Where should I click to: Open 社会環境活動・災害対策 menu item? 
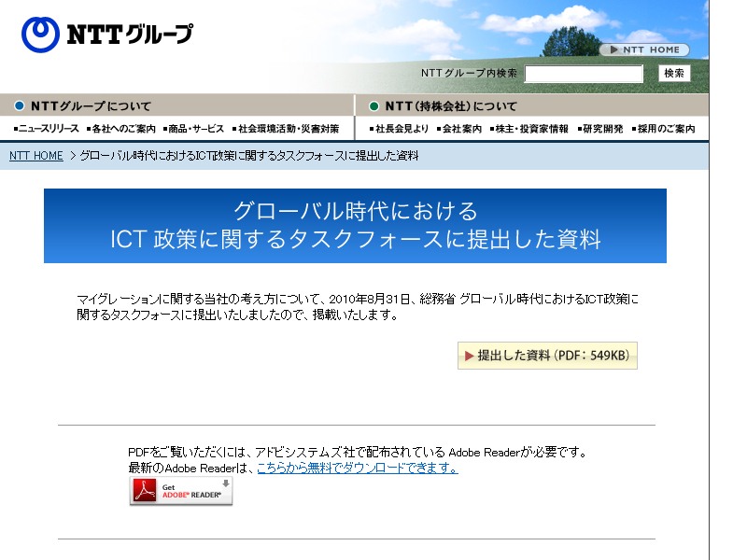(x=286, y=129)
